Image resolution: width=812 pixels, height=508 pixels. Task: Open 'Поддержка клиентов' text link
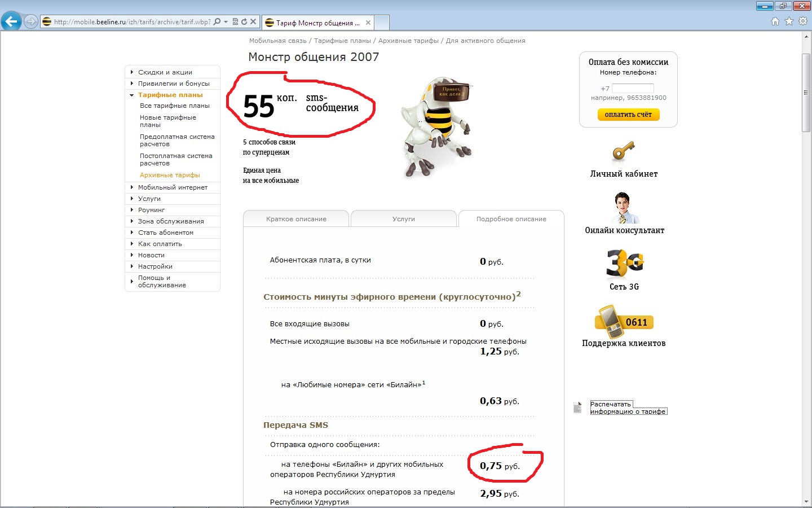click(624, 343)
